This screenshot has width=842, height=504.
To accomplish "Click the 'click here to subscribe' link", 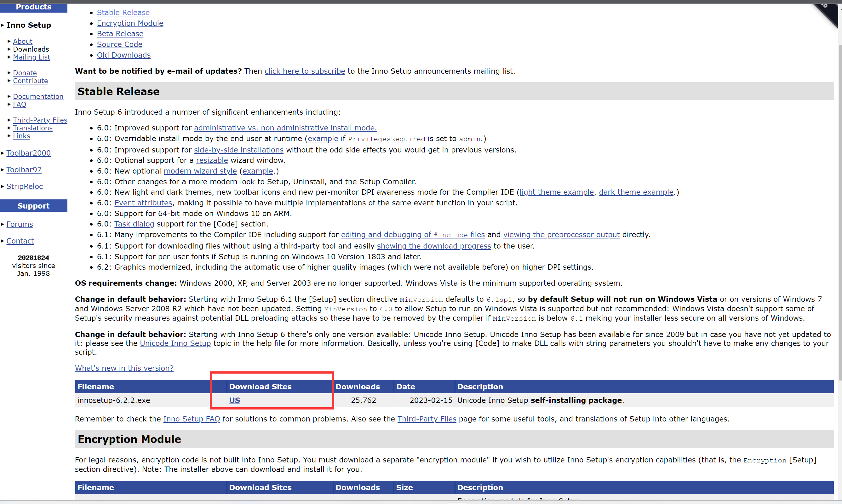I will 305,71.
